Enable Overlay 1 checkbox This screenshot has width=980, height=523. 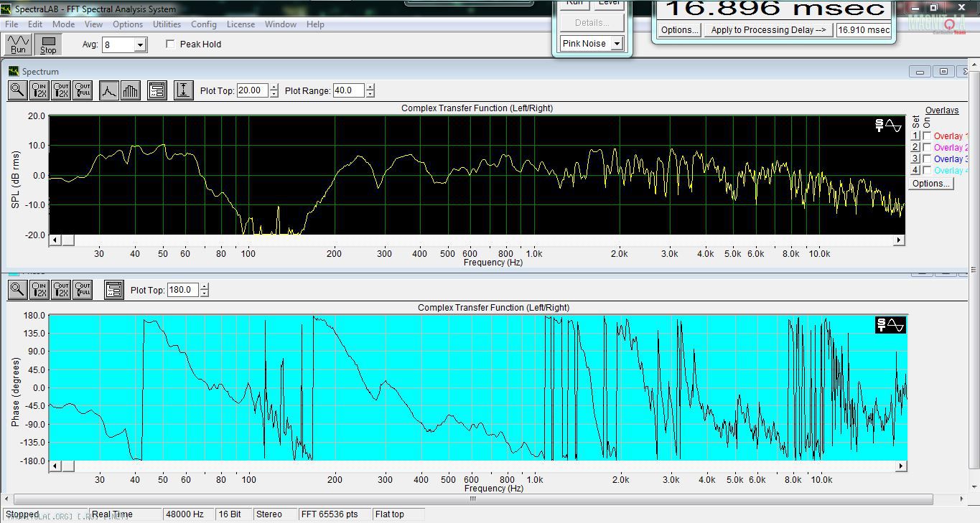click(x=928, y=136)
